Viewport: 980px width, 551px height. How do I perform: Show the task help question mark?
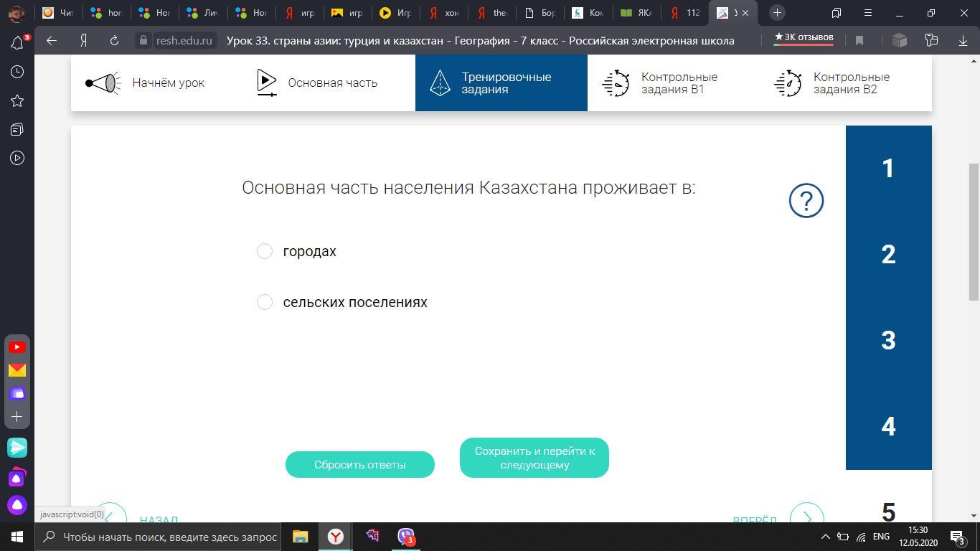[x=806, y=200]
